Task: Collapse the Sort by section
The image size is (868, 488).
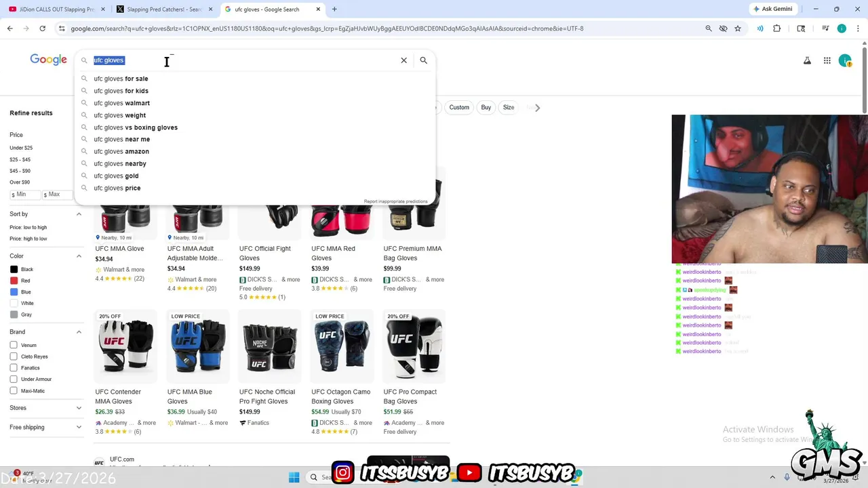Action: [x=79, y=214]
